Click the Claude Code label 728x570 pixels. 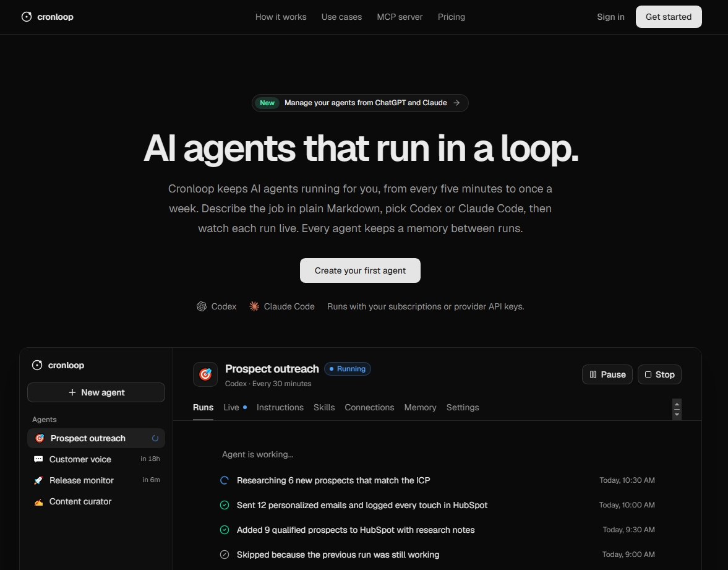289,306
